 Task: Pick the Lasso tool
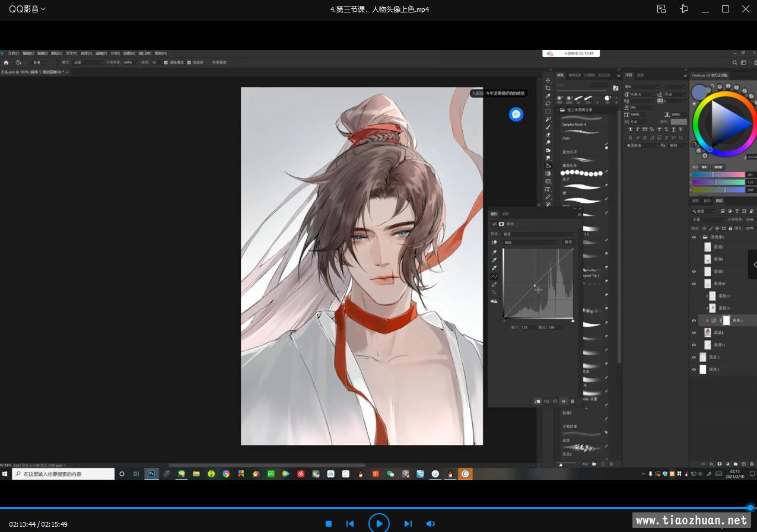(x=548, y=103)
